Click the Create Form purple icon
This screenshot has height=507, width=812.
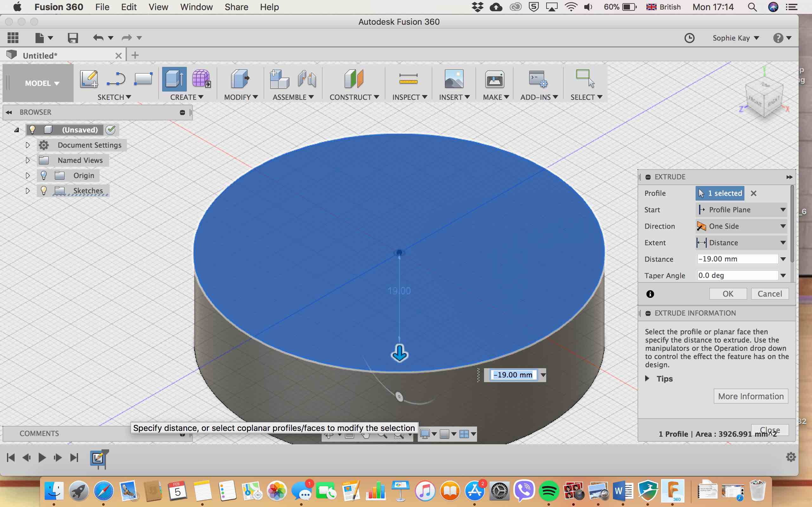pos(201,79)
